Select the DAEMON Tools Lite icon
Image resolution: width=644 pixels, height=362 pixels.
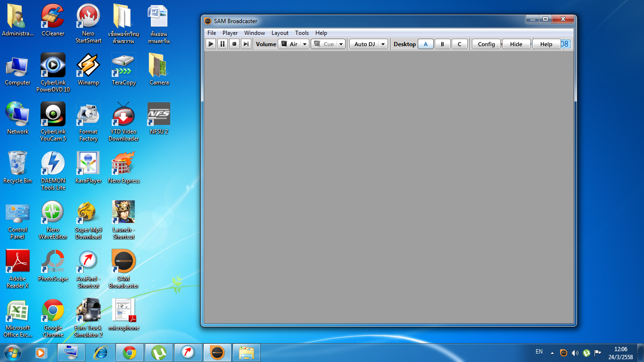pos(53,171)
